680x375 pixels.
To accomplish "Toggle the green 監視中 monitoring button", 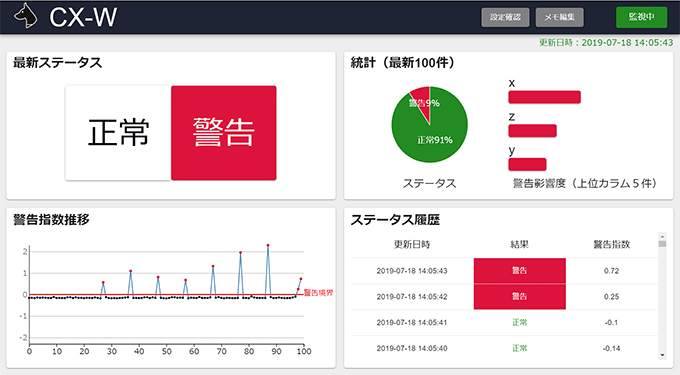I will pyautogui.click(x=641, y=17).
